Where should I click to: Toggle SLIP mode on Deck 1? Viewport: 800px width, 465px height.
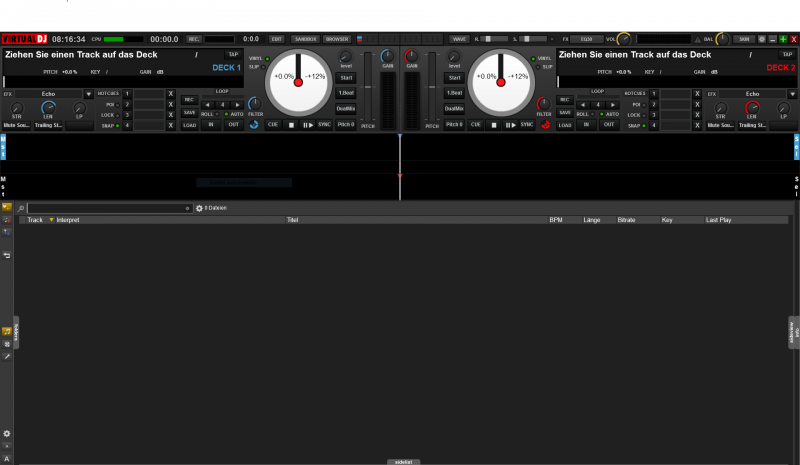(x=264, y=67)
